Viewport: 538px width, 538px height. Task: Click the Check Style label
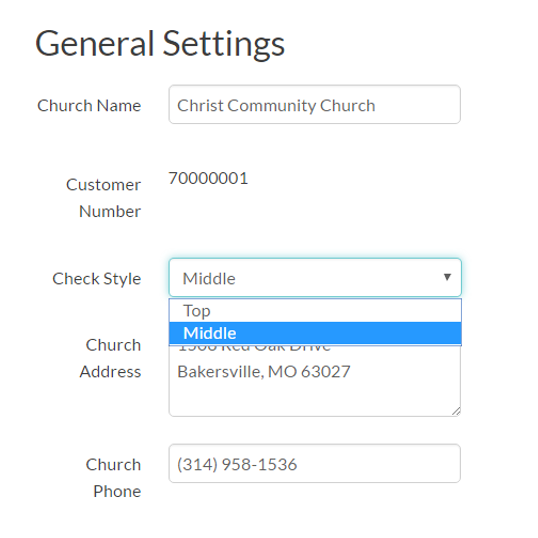point(96,278)
